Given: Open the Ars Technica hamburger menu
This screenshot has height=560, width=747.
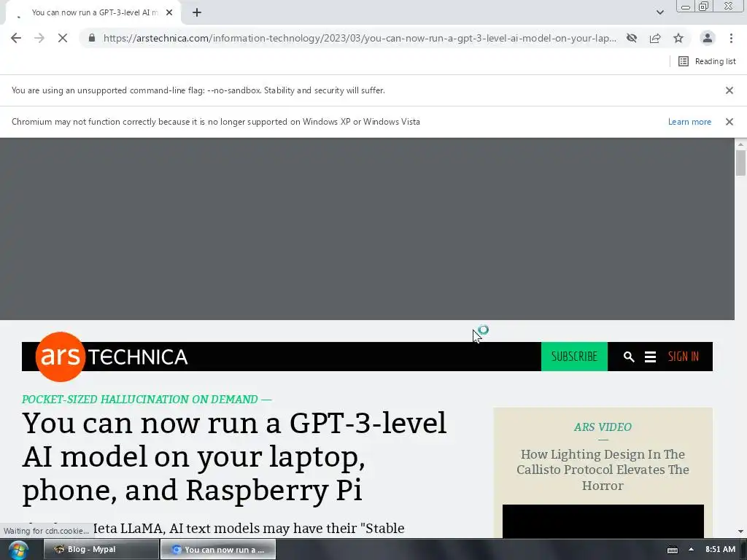Looking at the screenshot, I should click(x=650, y=357).
